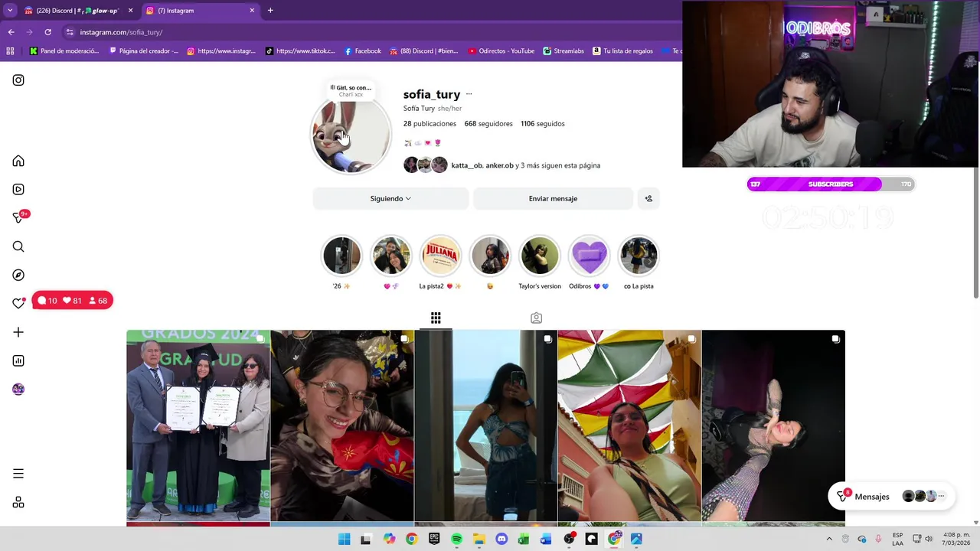980x551 pixels.
Task: Open Spotify from the taskbar
Action: pos(456,540)
